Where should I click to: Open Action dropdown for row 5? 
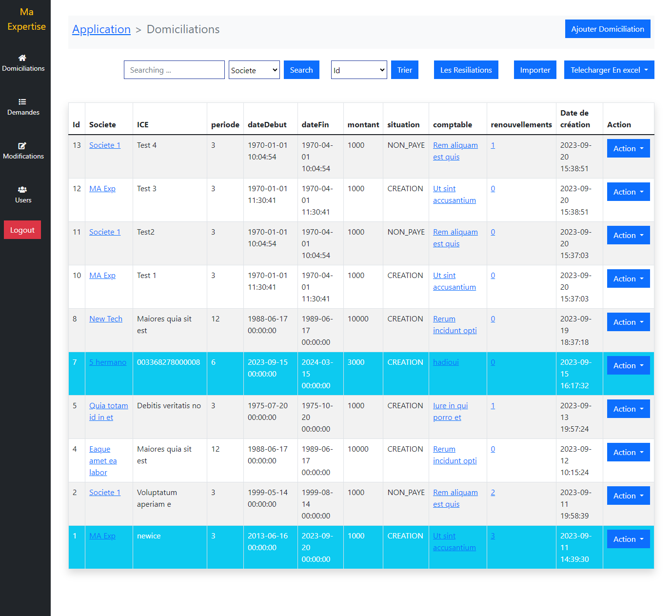point(629,409)
